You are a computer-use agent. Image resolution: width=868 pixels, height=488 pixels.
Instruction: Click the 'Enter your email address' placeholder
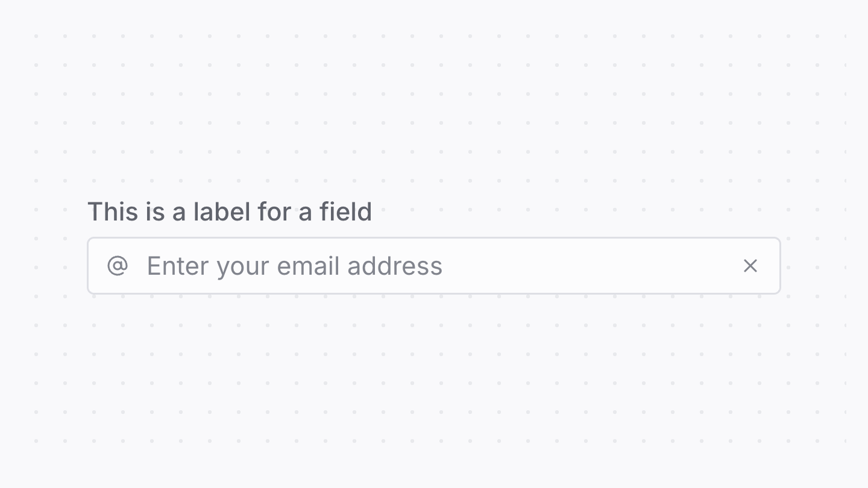pos(294,266)
